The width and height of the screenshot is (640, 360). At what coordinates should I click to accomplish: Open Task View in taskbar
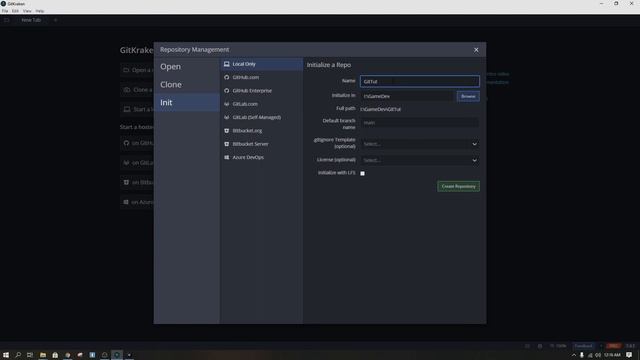point(30,355)
